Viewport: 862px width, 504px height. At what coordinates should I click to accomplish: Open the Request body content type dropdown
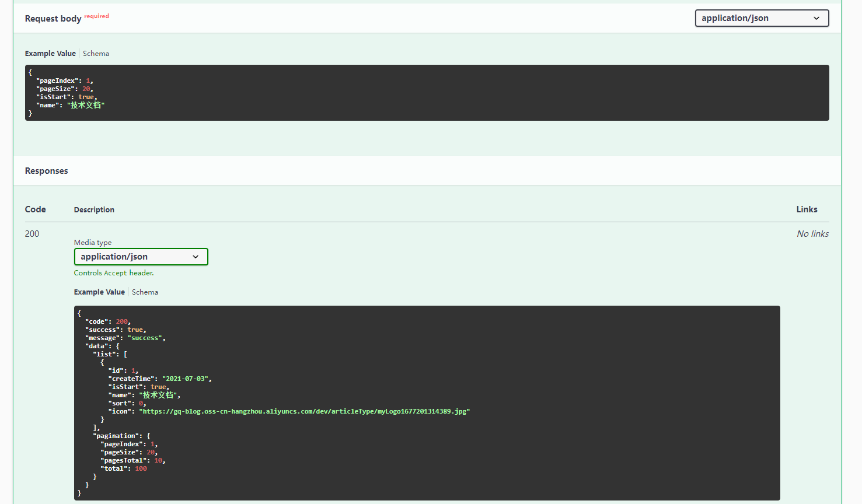pos(761,18)
